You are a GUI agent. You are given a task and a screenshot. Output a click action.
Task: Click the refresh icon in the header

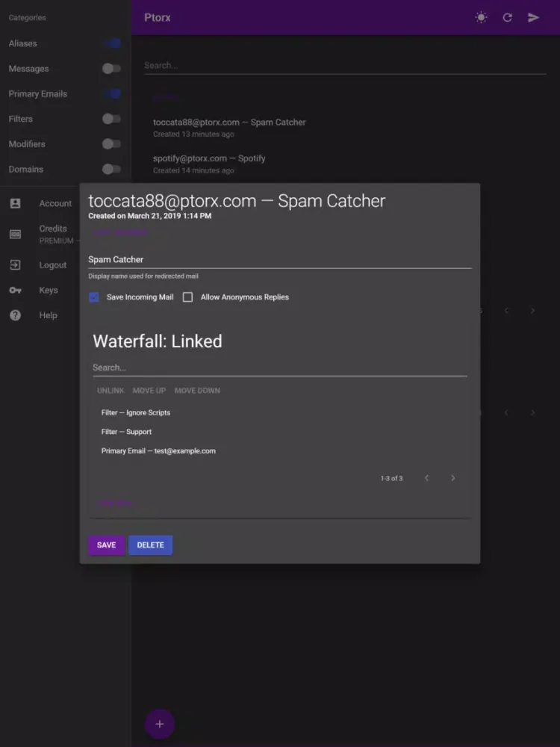coord(508,18)
